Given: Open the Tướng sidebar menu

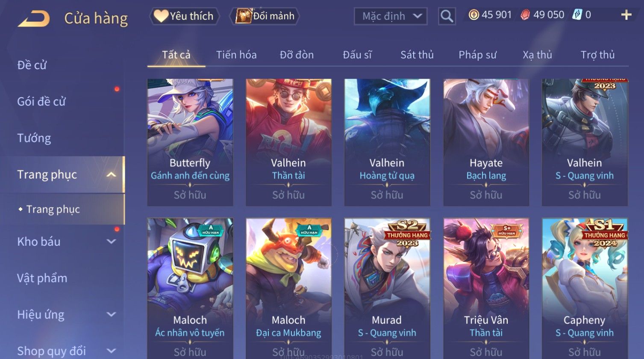Looking at the screenshot, I should tap(34, 138).
